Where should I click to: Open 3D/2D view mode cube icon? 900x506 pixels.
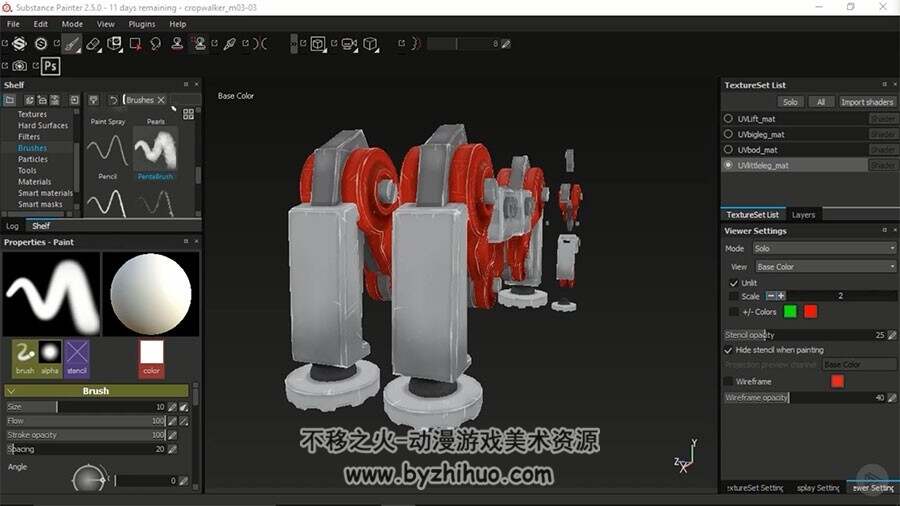317,44
